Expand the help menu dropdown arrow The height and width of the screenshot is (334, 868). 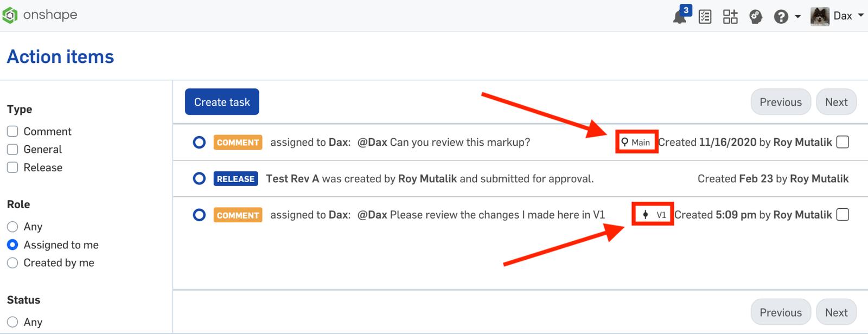(x=797, y=17)
